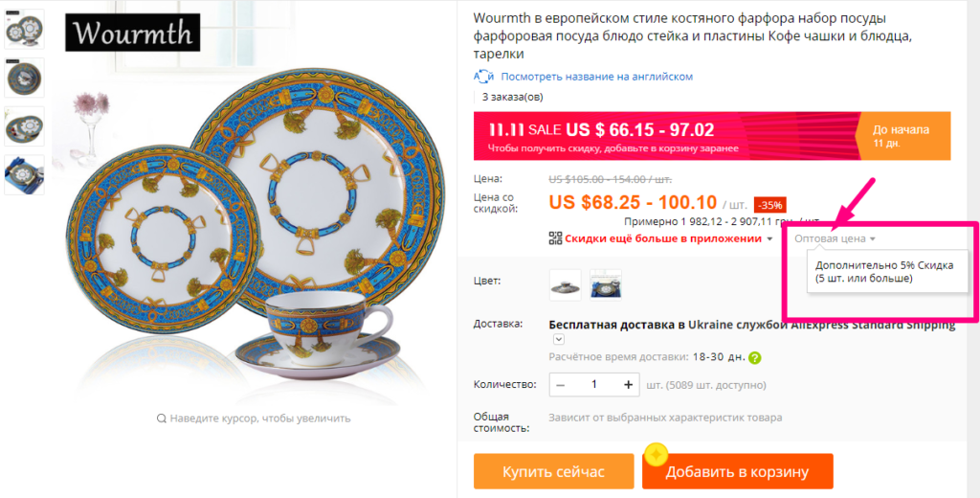Open the shipping method dropdown under Доставка

(x=559, y=339)
